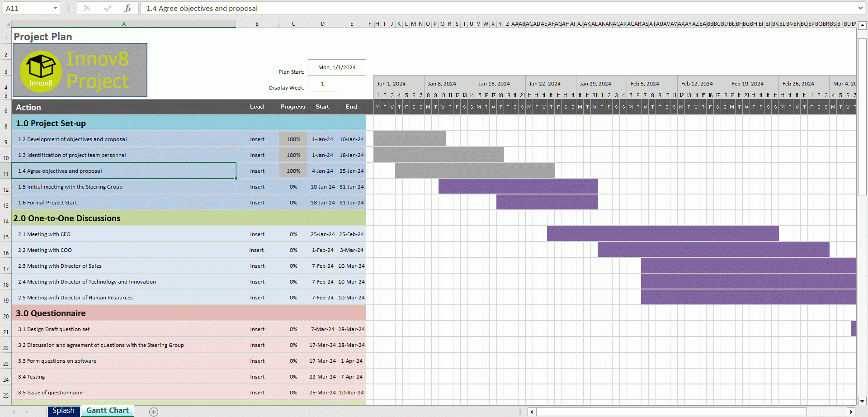This screenshot has width=868, height=417.
Task: Click the 100% progress cell for task 1.2
Action: pyautogui.click(x=293, y=139)
